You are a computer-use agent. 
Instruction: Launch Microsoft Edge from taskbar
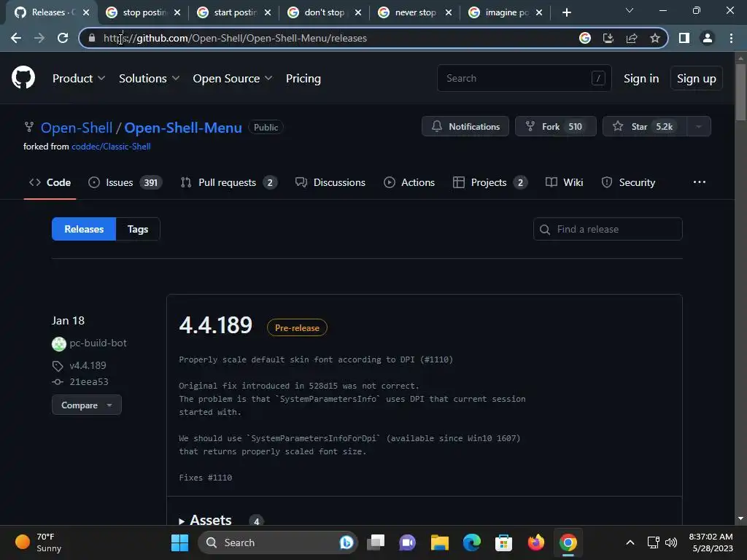pyautogui.click(x=472, y=542)
